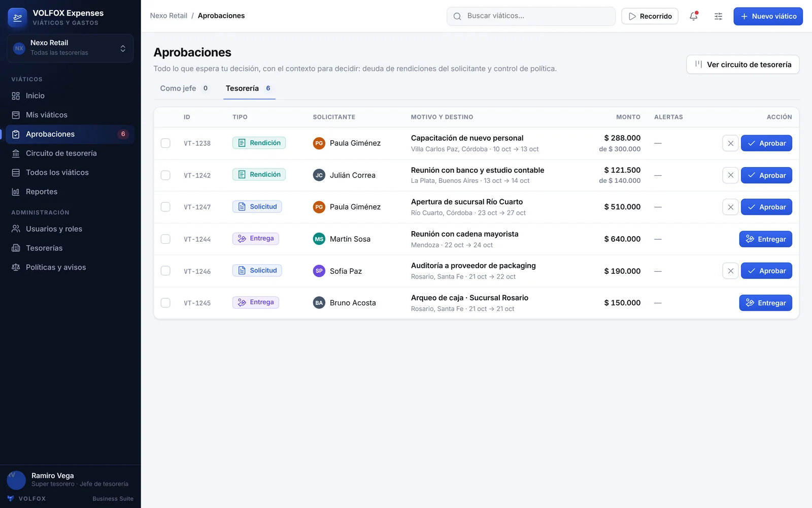Open the filter settings sliders icon
The height and width of the screenshot is (508, 812).
coord(718,16)
